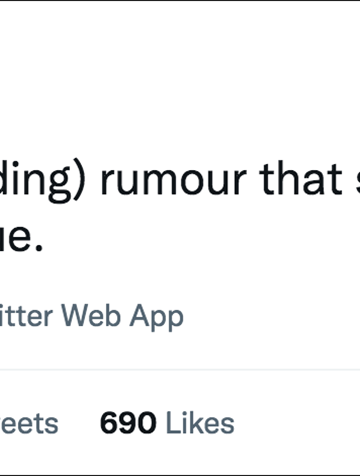Click the period ending the tweet

click(39, 249)
